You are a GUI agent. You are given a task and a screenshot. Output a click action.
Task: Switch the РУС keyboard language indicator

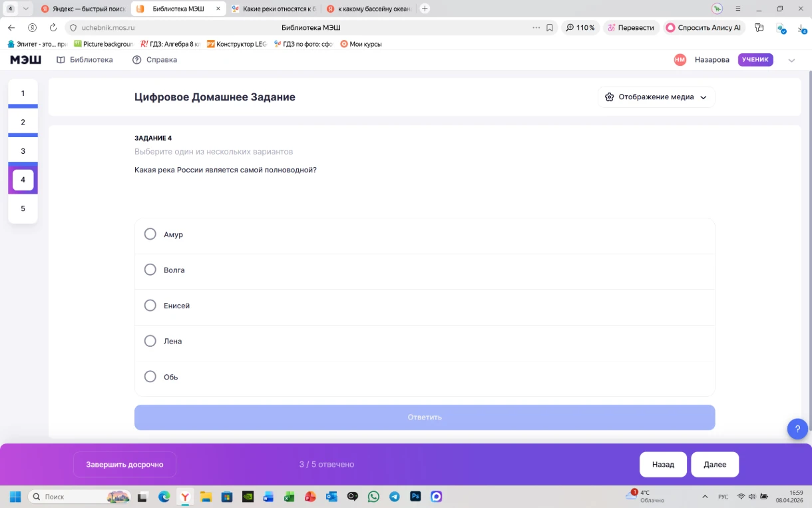(x=723, y=497)
